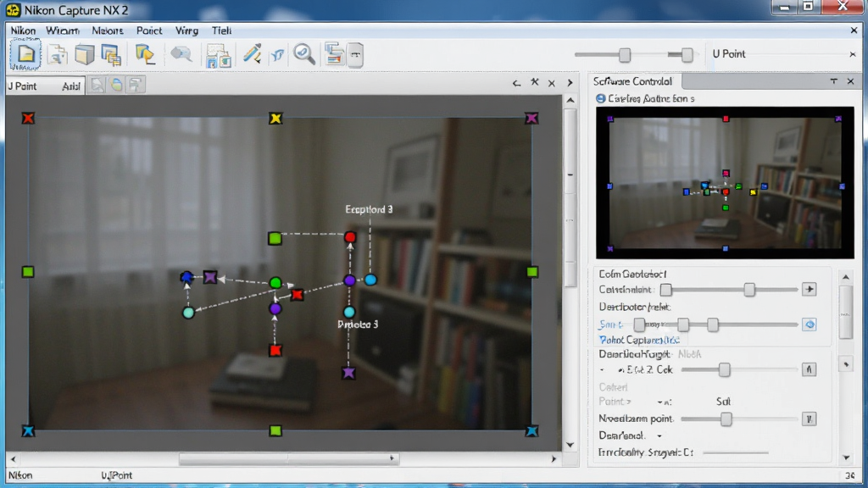The width and height of the screenshot is (868, 488).
Task: Click the back arrow above the canvas
Action: tap(516, 83)
